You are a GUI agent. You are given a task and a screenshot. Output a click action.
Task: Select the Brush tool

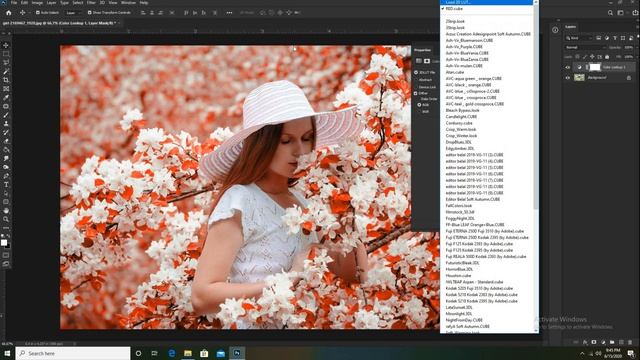6,115
